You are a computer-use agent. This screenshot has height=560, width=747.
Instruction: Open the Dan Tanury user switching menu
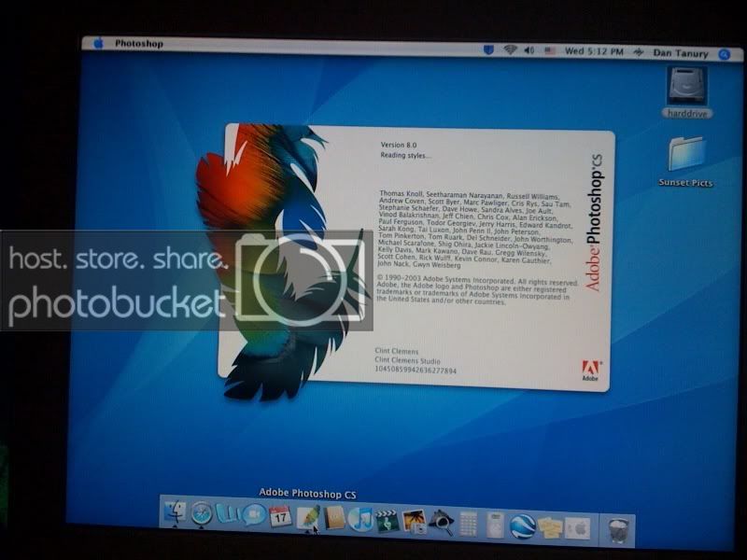pos(681,53)
